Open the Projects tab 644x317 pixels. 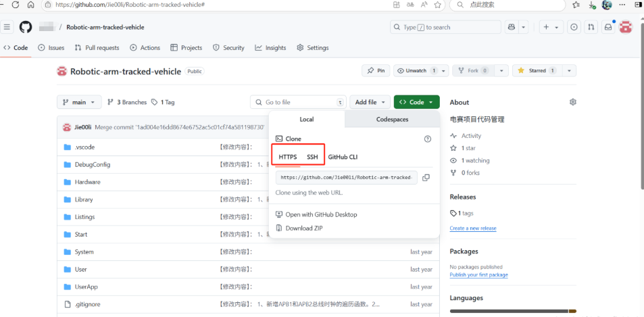187,47
